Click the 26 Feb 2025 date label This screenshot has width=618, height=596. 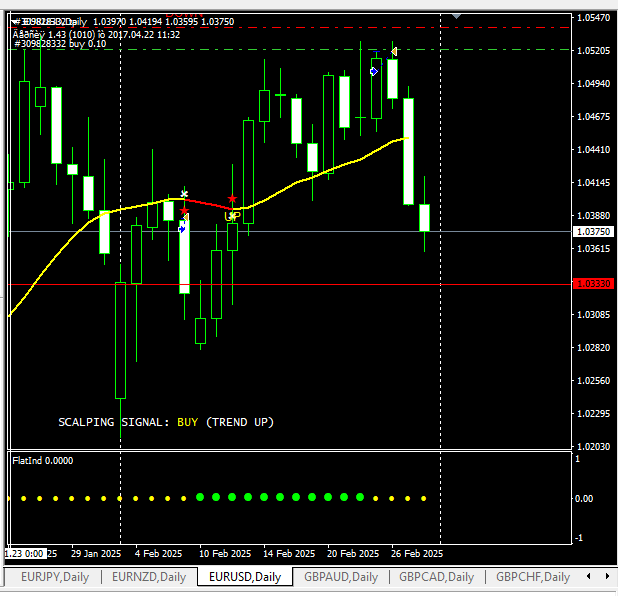click(417, 553)
